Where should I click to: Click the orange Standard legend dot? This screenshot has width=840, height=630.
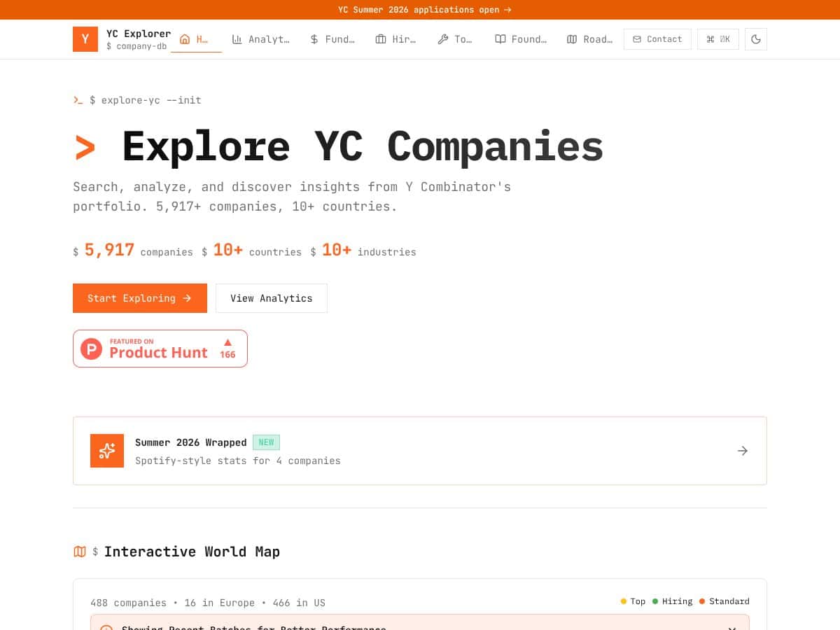[x=702, y=601]
